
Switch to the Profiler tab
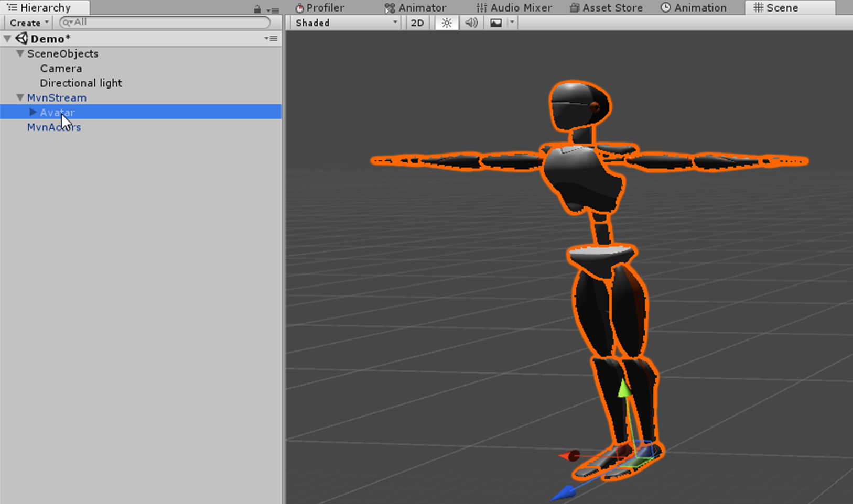[x=320, y=8]
